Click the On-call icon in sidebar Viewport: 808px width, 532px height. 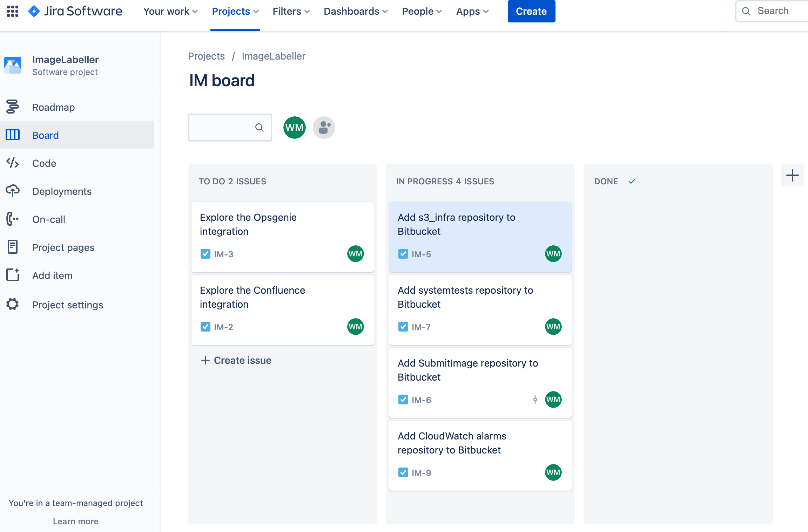[x=13, y=219]
